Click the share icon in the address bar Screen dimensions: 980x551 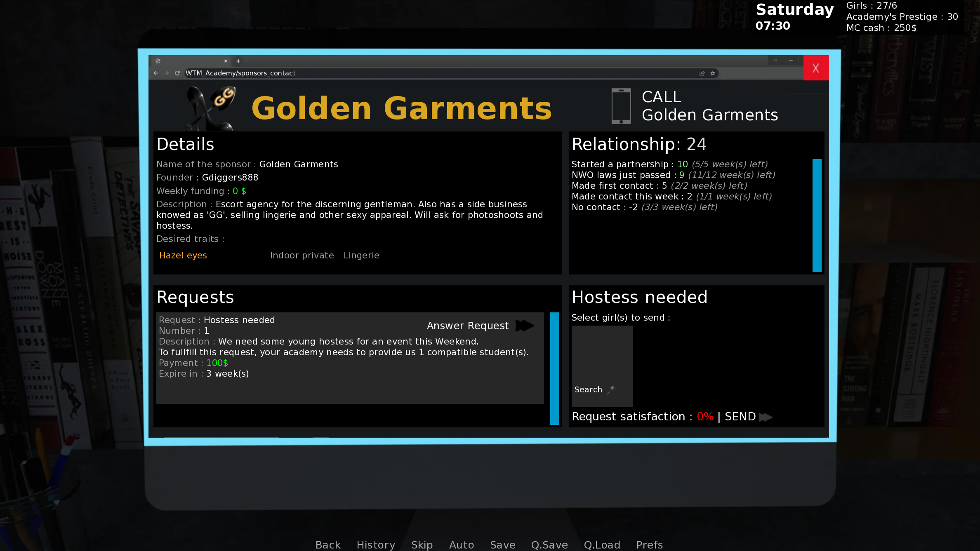[x=702, y=73]
